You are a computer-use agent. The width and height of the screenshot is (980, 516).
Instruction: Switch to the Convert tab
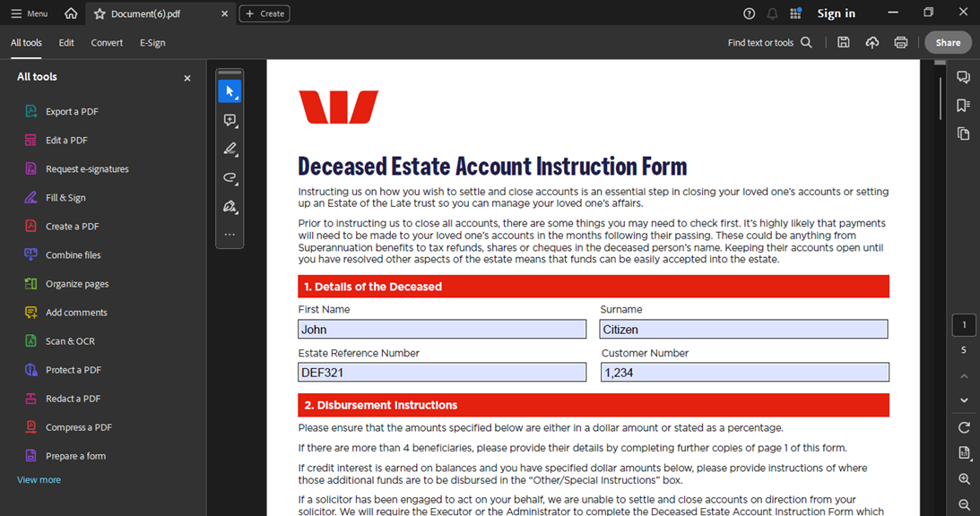point(107,43)
